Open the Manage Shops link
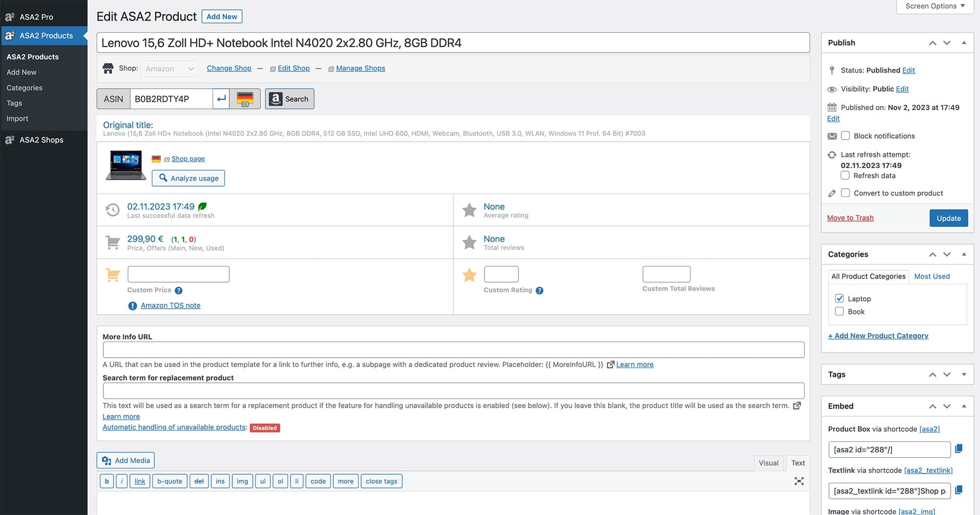The image size is (980, 515). [361, 68]
